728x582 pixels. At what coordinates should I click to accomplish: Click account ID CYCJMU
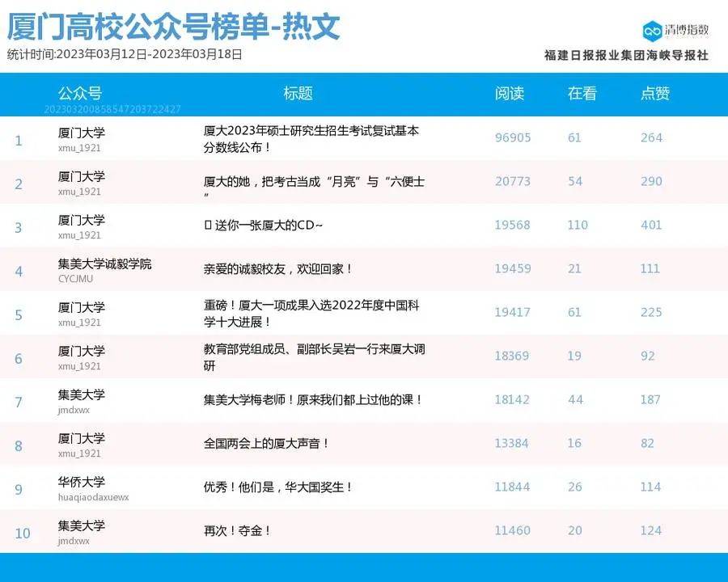[76, 278]
